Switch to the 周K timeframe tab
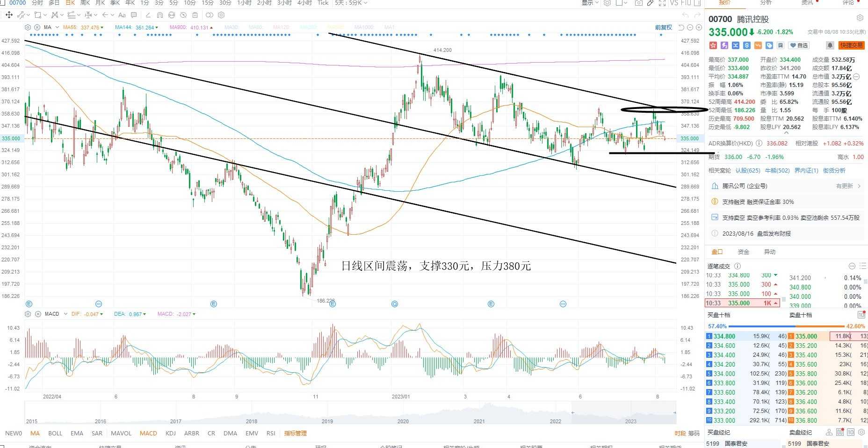868x448 pixels. point(85,3)
